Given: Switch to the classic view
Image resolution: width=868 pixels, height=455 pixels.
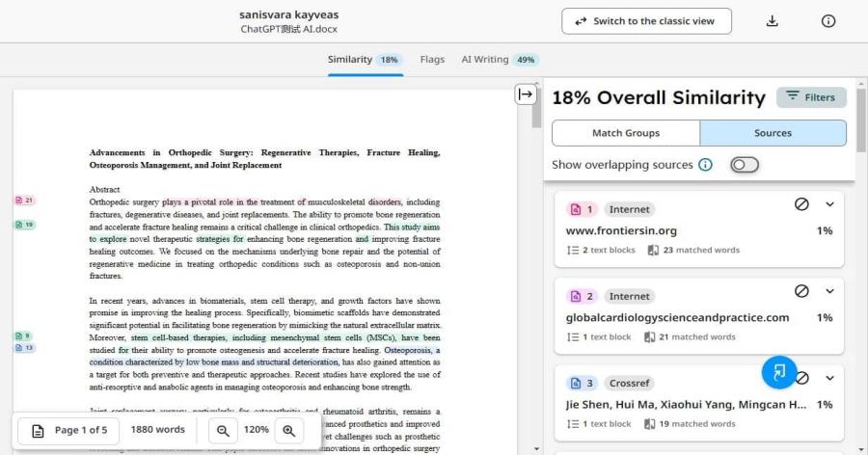Looking at the screenshot, I should tap(646, 21).
